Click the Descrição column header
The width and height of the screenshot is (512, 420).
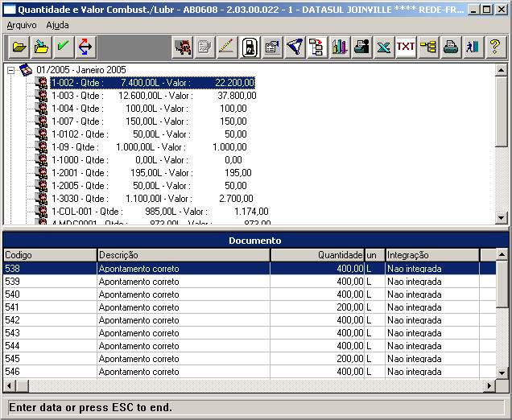184,255
